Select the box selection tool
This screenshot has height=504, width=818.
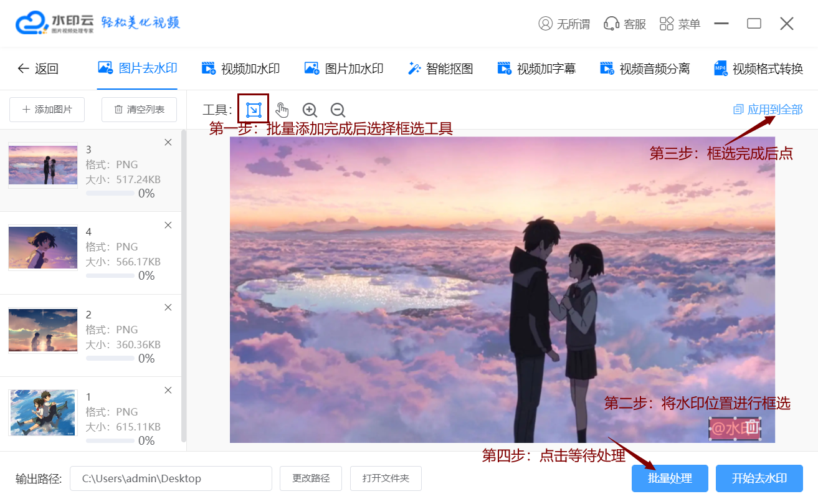(254, 110)
